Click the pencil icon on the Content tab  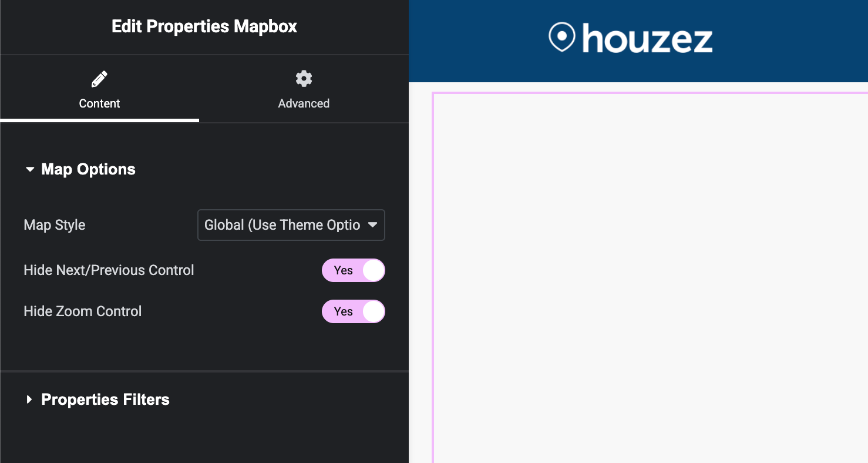pos(99,79)
